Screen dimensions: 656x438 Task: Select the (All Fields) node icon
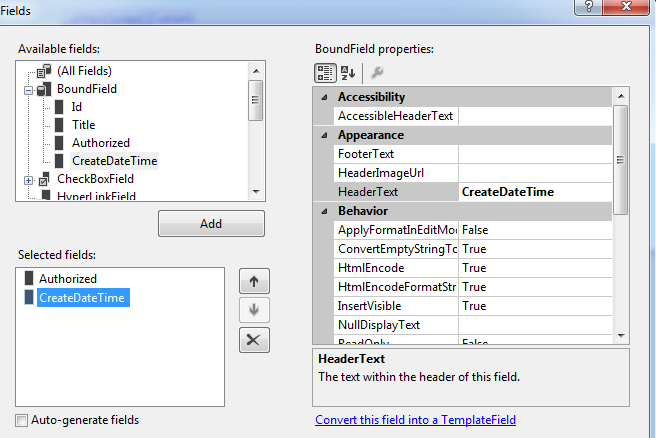[42, 71]
